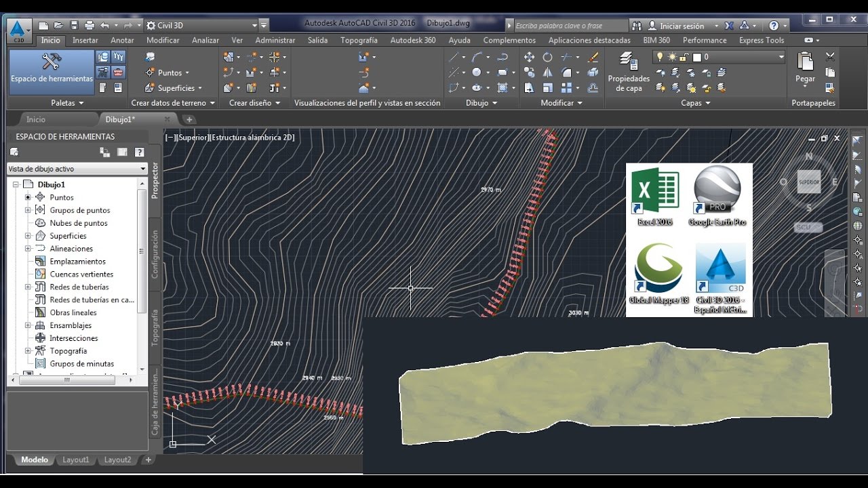868x488 pixels.
Task: Click the Prospector side tab of toolspace
Action: point(155,180)
